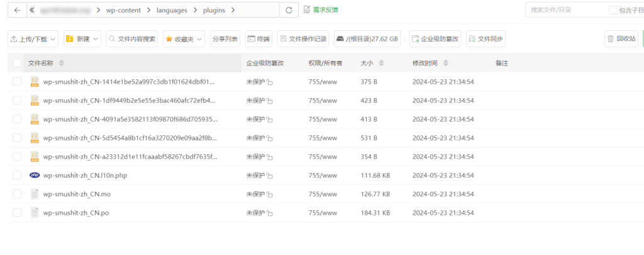The height and width of the screenshot is (255, 644).
Task: Click the PHP icon of wp-smushit-zh_CN.l10n.php
Action: pos(35,176)
